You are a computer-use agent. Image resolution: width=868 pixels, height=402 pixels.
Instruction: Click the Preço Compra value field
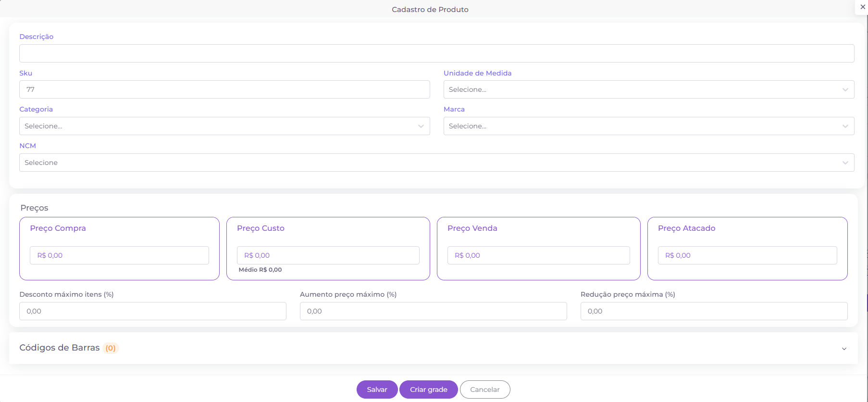click(x=119, y=255)
